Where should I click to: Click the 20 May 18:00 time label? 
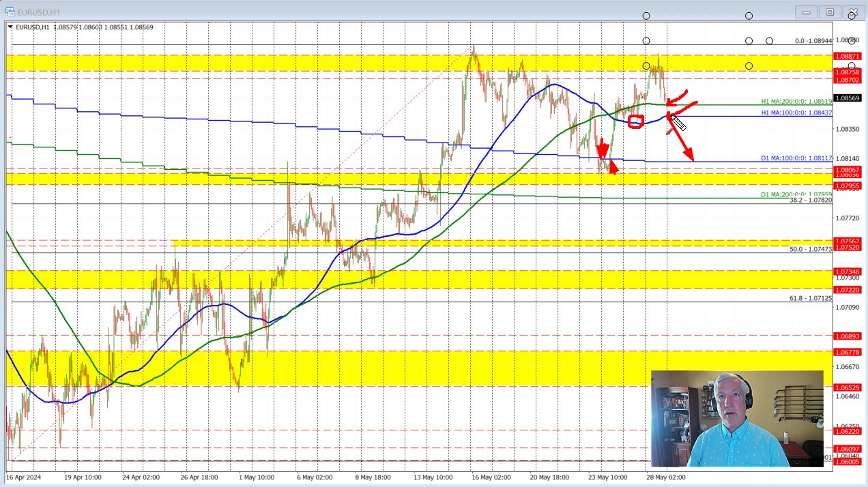pyautogui.click(x=548, y=477)
